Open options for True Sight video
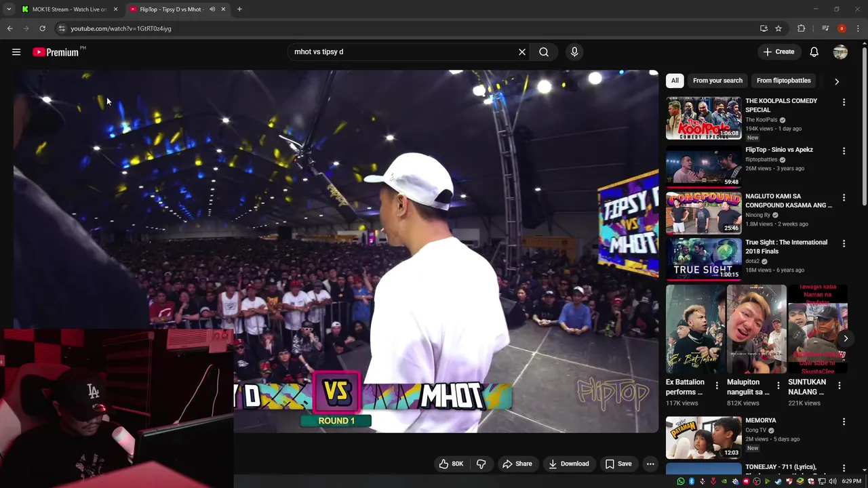868x488 pixels. tap(844, 243)
